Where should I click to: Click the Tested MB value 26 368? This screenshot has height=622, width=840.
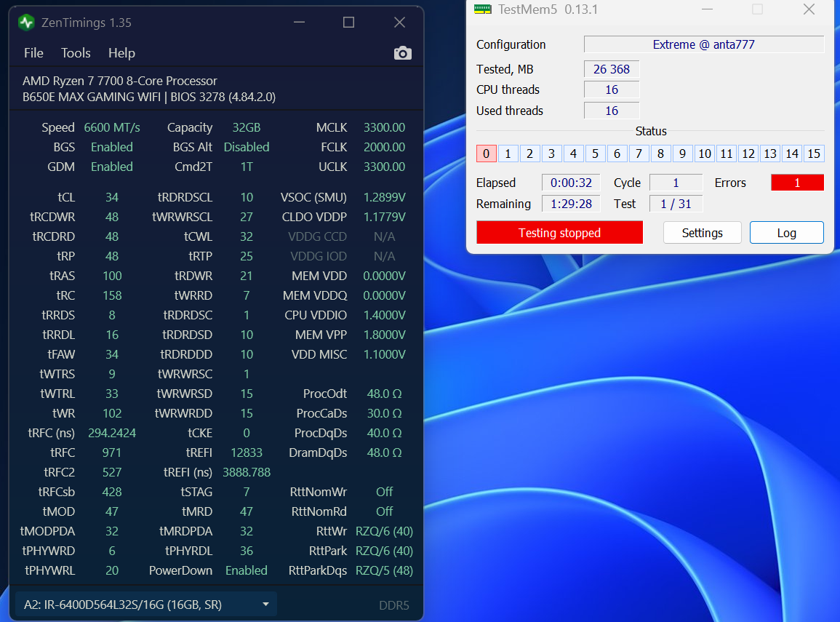(611, 69)
